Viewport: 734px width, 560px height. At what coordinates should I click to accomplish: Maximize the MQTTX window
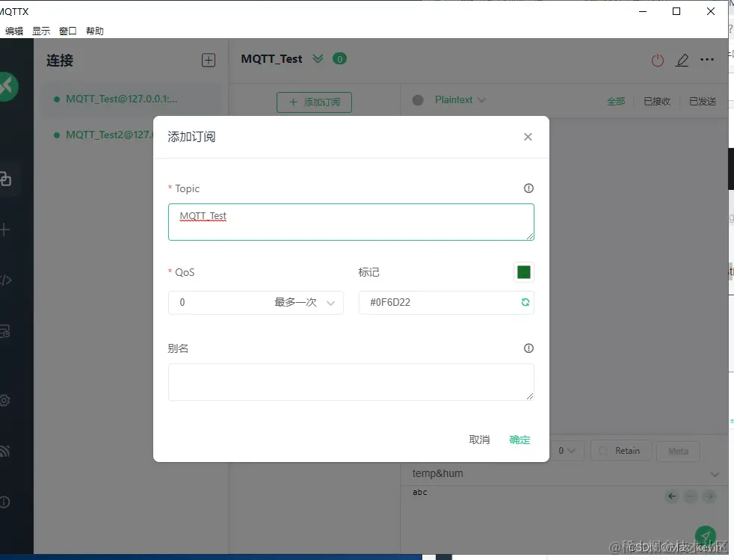coord(676,11)
